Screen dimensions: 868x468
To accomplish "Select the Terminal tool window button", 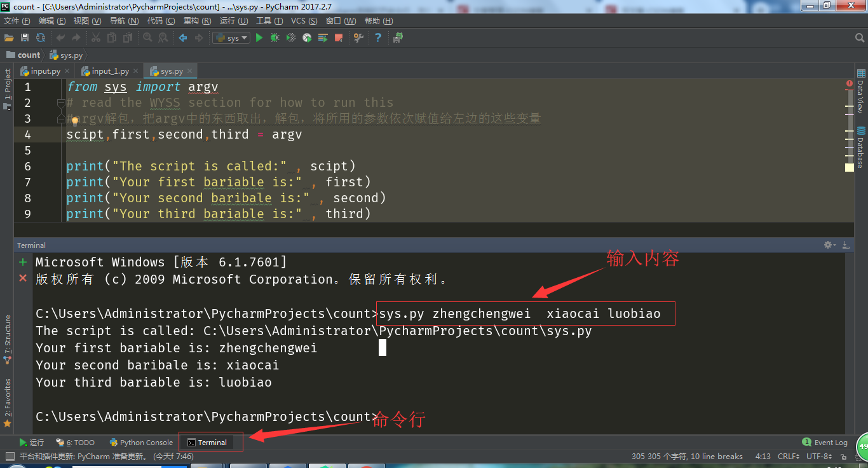I will tap(207, 443).
